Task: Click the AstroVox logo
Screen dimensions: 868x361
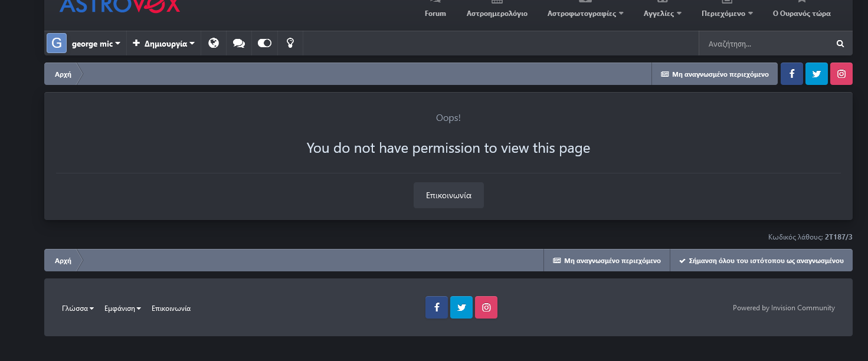Action: coord(120,6)
